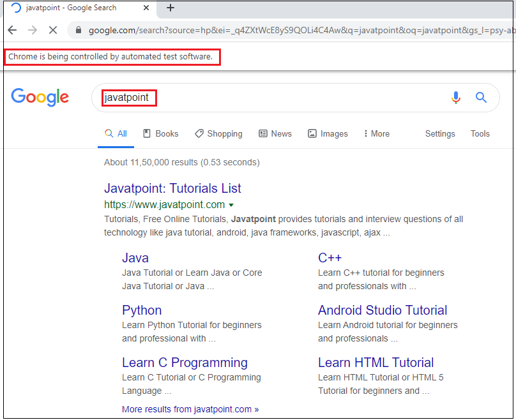
Task: Click the search field containing javatpoint
Action: click(x=128, y=97)
